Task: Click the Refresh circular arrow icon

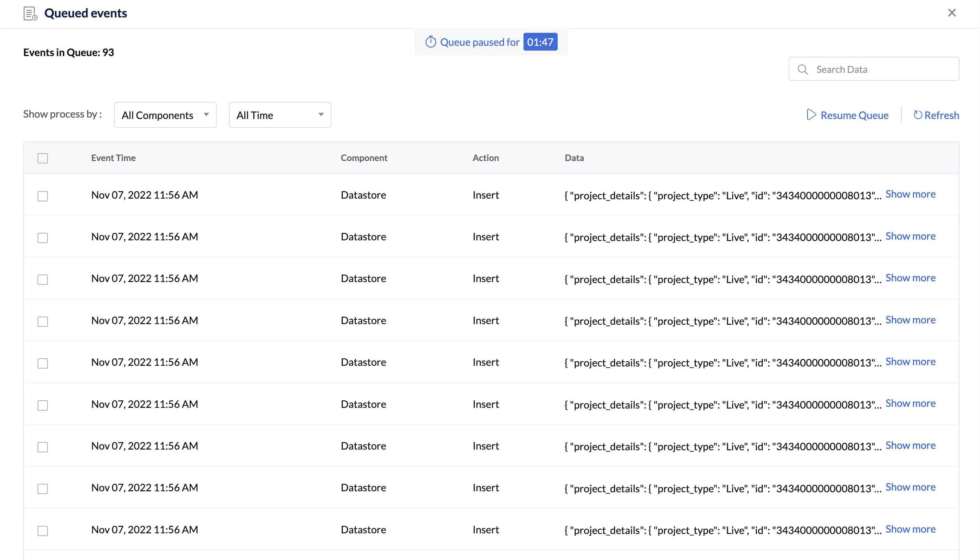Action: 917,115
